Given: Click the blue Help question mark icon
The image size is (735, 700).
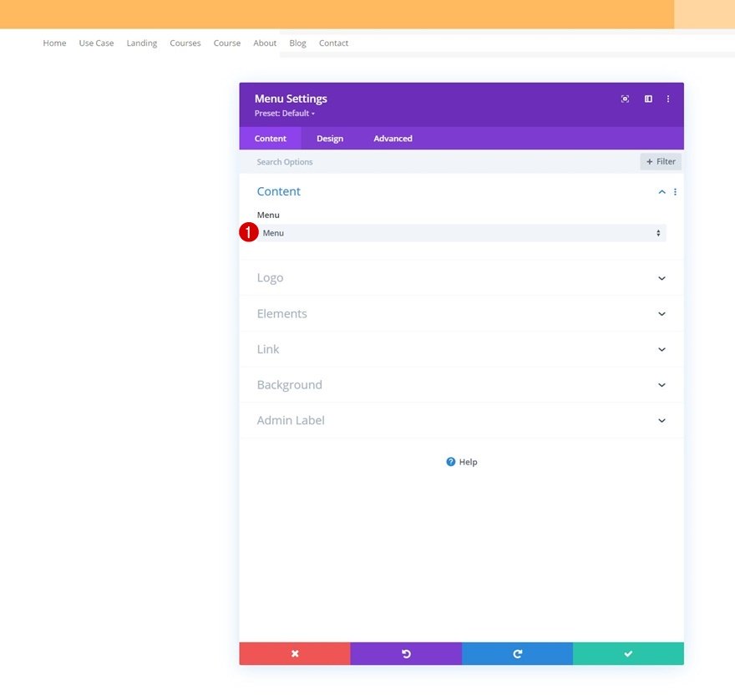Looking at the screenshot, I should 450,462.
